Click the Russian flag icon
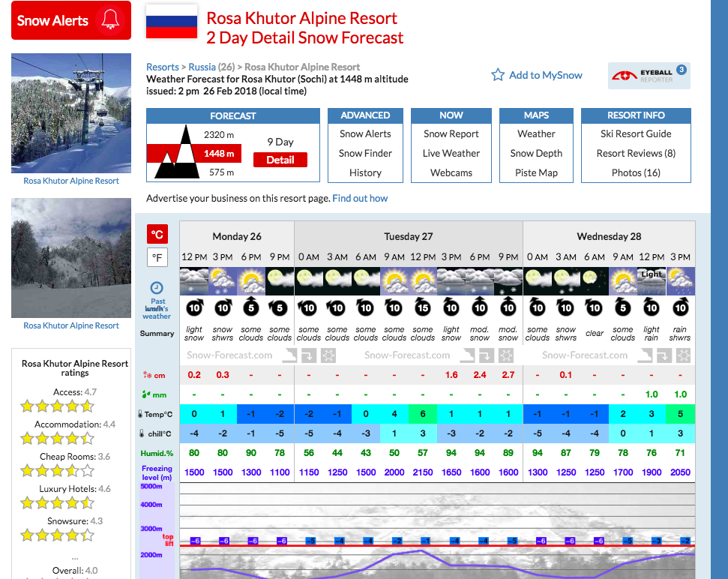Screen dimensions: 728x579 pos(172,22)
